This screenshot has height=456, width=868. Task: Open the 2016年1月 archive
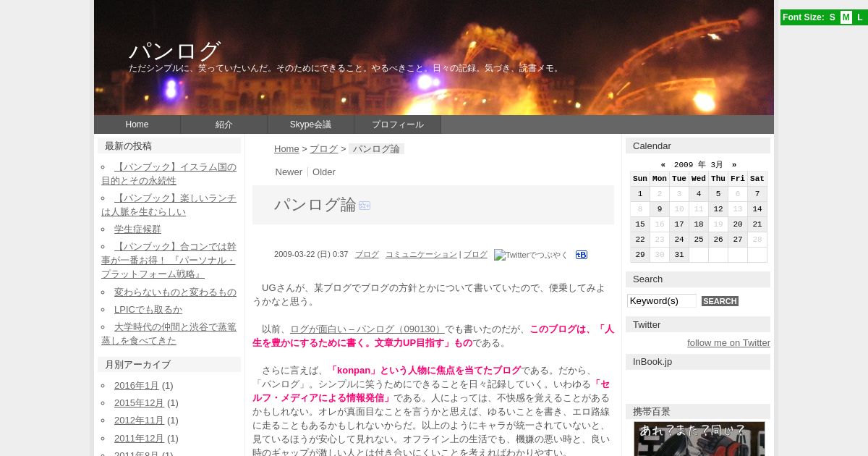tap(137, 386)
